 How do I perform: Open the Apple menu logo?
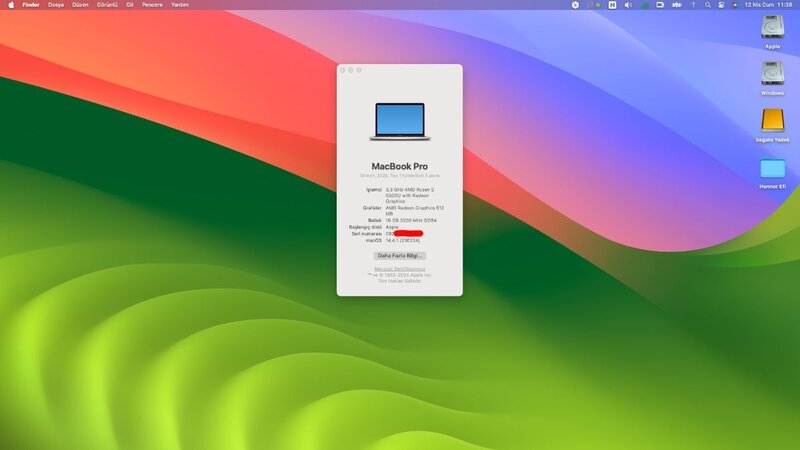pyautogui.click(x=11, y=5)
